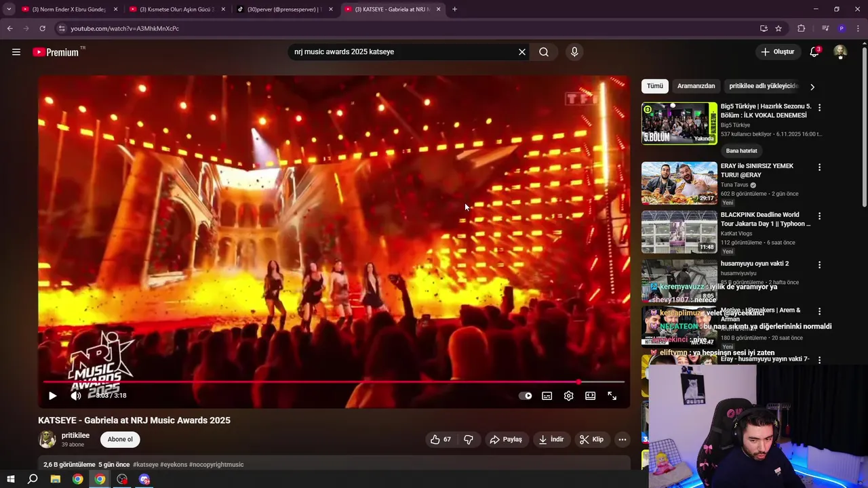Toggle the autoplay switch
868x488 pixels.
(526, 396)
